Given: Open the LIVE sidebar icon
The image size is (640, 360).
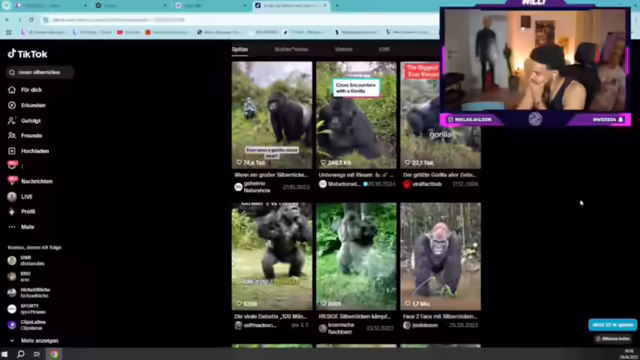Looking at the screenshot, I should tap(12, 197).
